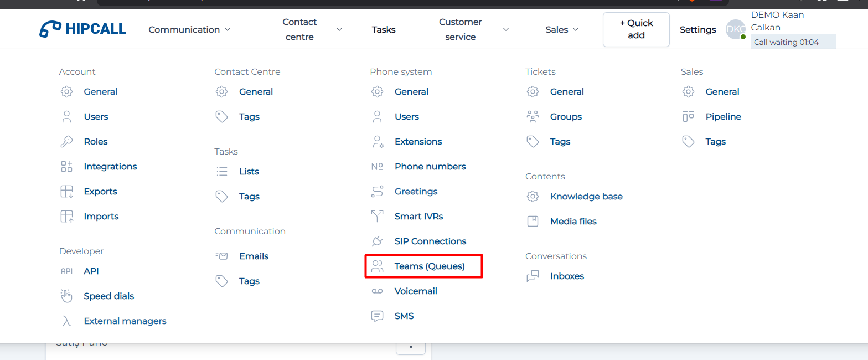Select Settings in the top navigation
This screenshot has height=360, width=868.
tap(697, 30)
